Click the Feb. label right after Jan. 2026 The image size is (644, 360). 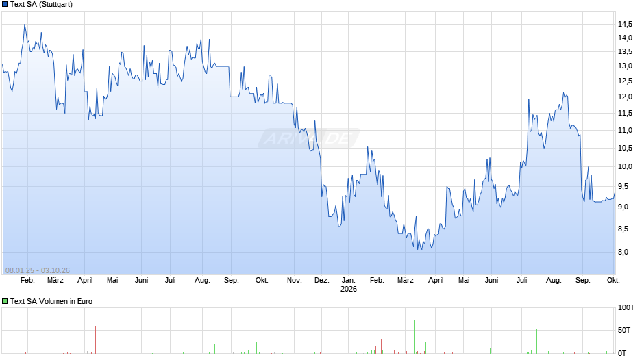[x=377, y=281]
